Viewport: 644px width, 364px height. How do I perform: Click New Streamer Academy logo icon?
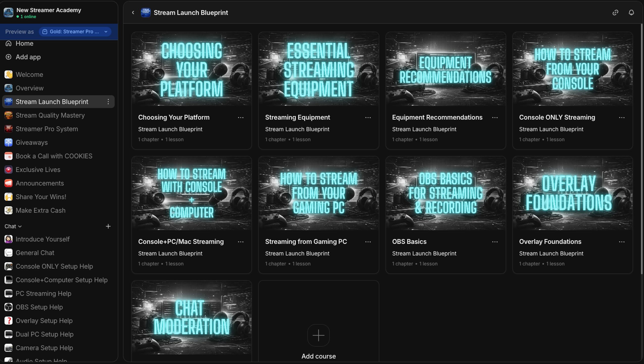[x=8, y=13]
